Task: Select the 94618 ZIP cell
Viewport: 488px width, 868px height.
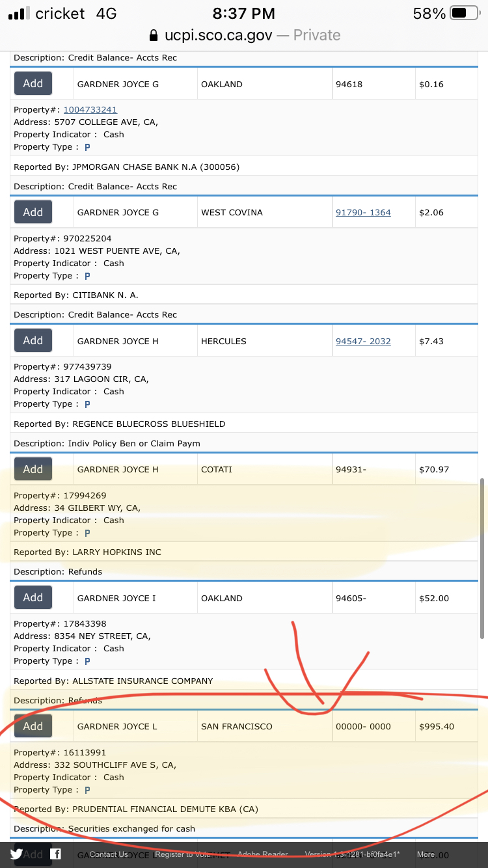Action: coord(373,84)
